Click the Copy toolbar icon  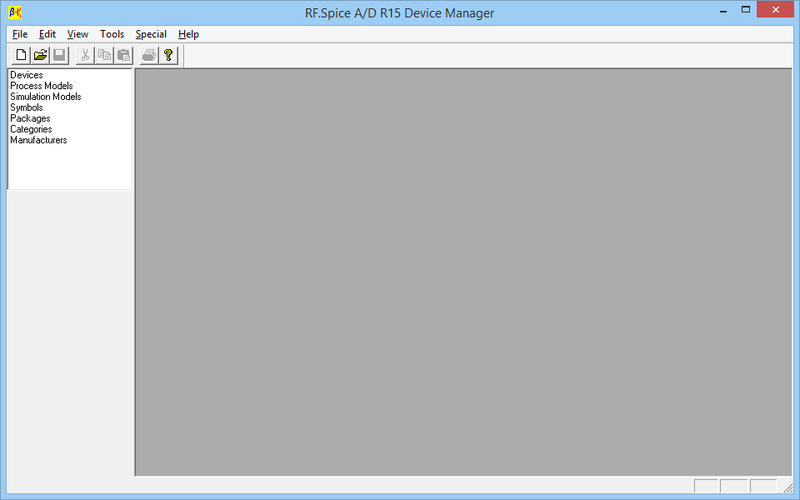[x=105, y=55]
